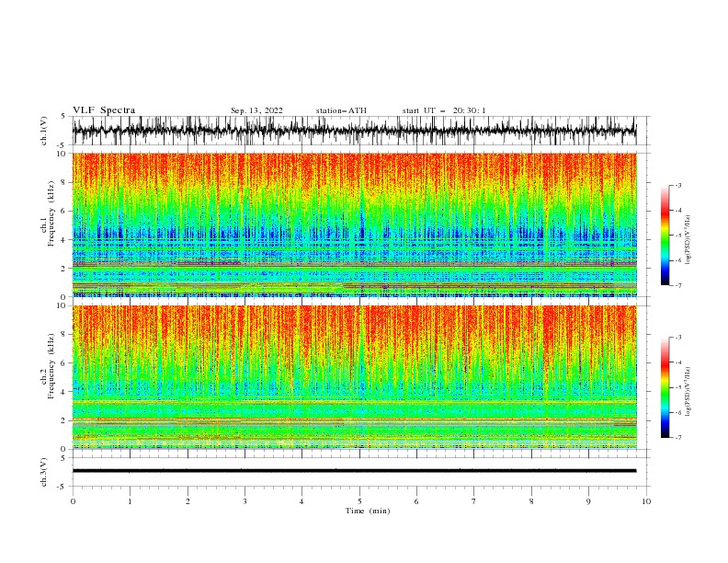Click the 'ch.1(V)' axis label
The height and width of the screenshot is (563, 728).
44,131
